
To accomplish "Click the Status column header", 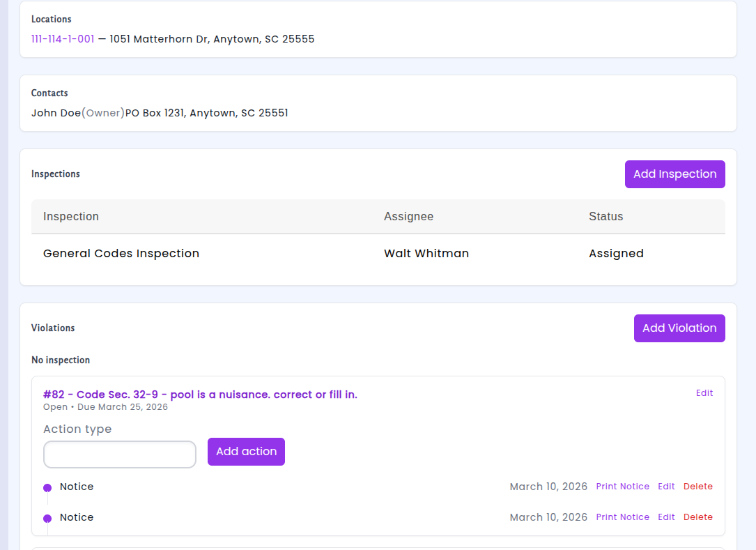I will coord(605,217).
